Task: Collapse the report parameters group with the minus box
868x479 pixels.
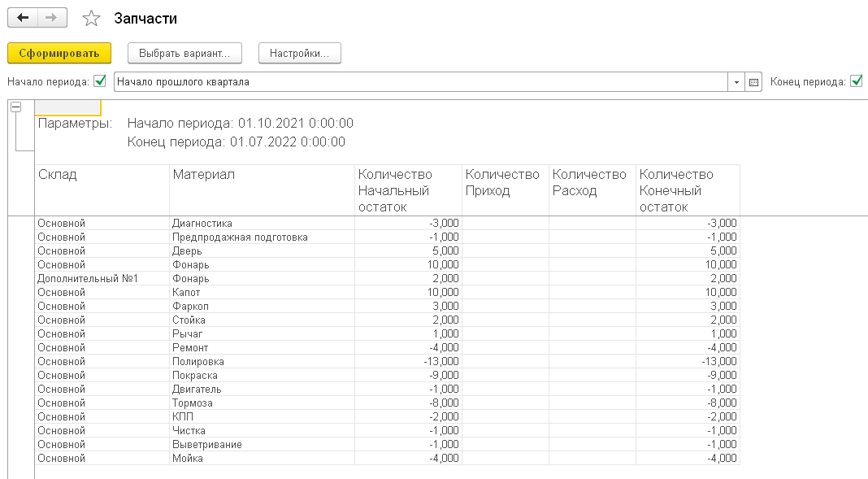Action: pyautogui.click(x=16, y=107)
